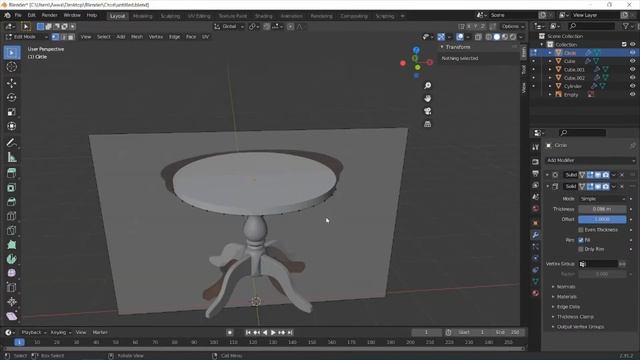The image size is (640, 360).
Task: Select the Poly Build tool
Action: point(11,244)
